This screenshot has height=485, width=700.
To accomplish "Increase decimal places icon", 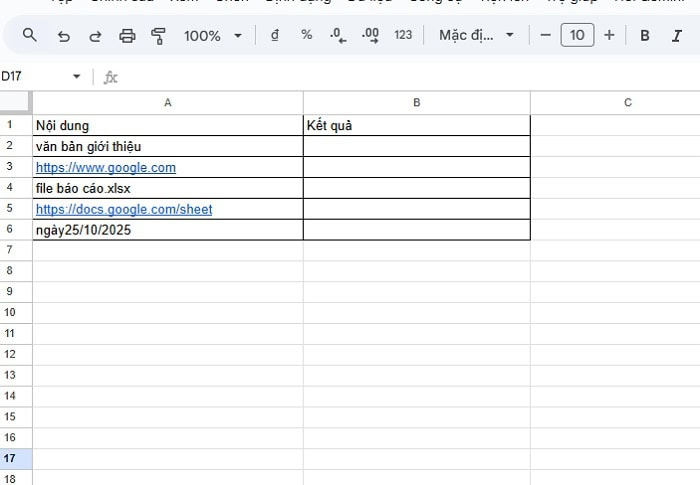I will point(370,35).
